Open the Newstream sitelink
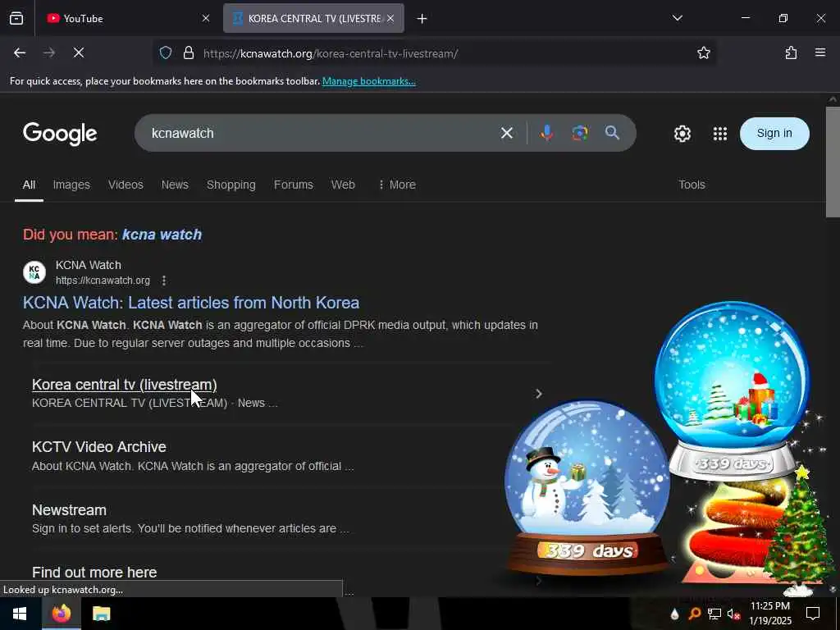The image size is (840, 630). (69, 510)
